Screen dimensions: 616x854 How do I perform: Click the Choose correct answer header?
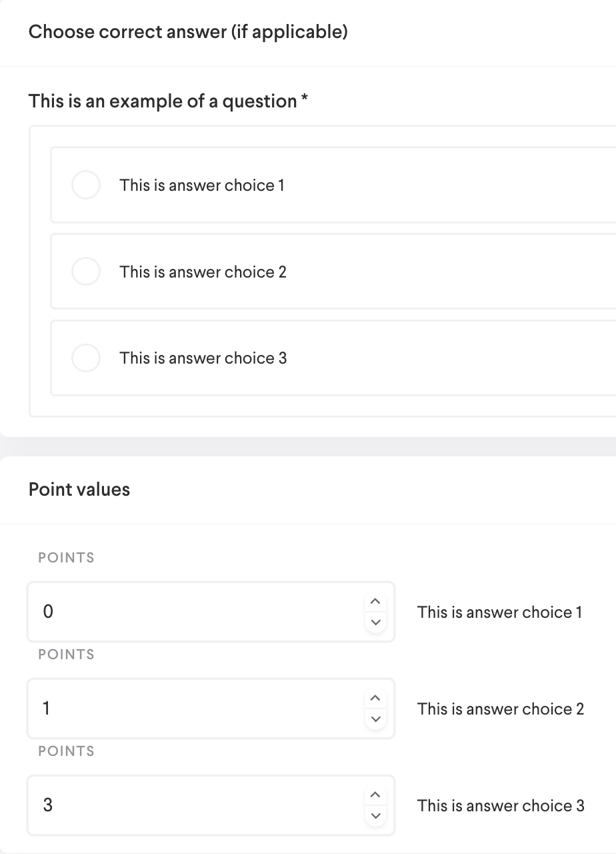tap(187, 31)
